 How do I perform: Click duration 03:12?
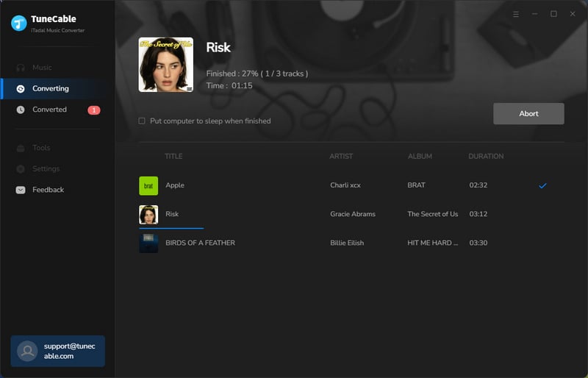[478, 214]
